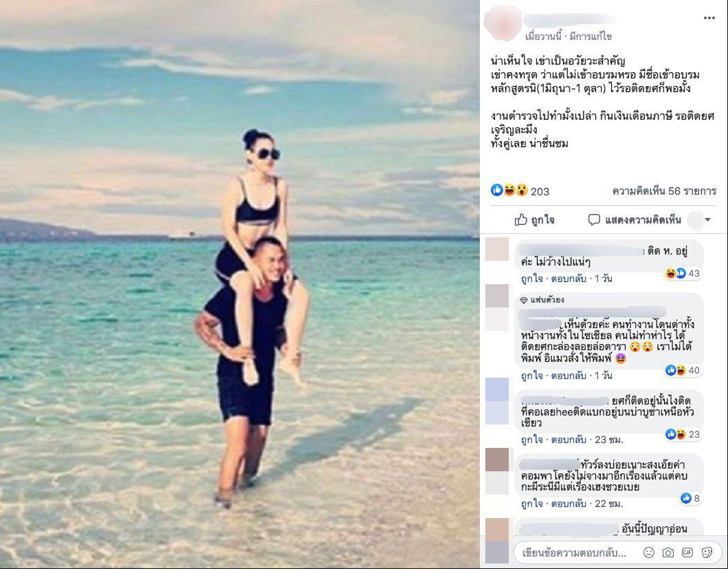Click the thumbs-up Like icon under the post

pos(520,220)
